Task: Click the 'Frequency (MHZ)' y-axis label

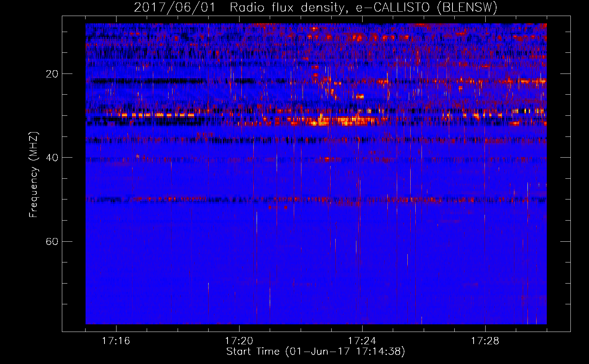Action: (x=33, y=175)
